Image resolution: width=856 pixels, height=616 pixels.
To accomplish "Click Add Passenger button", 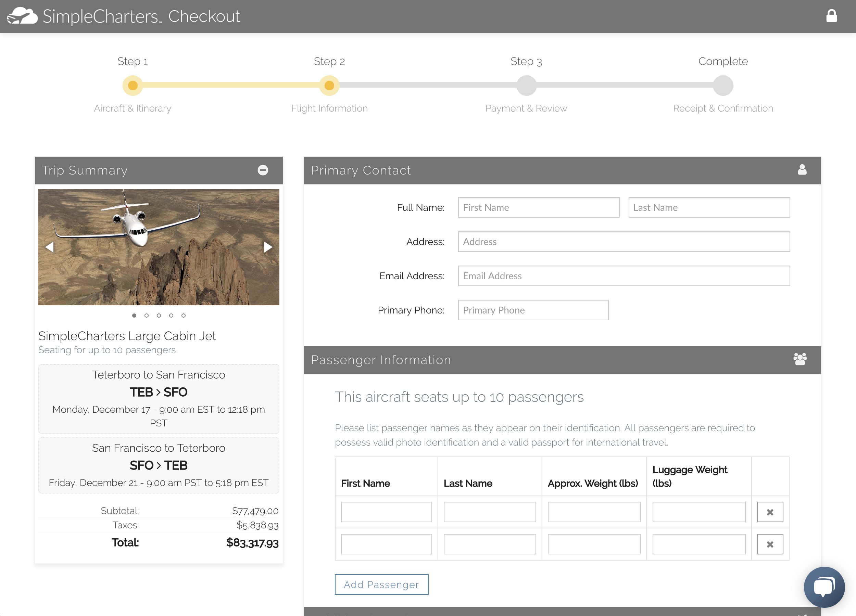I will pos(381,584).
